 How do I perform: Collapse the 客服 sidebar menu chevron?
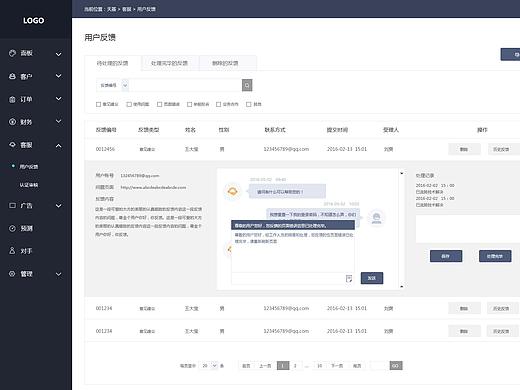(58, 146)
